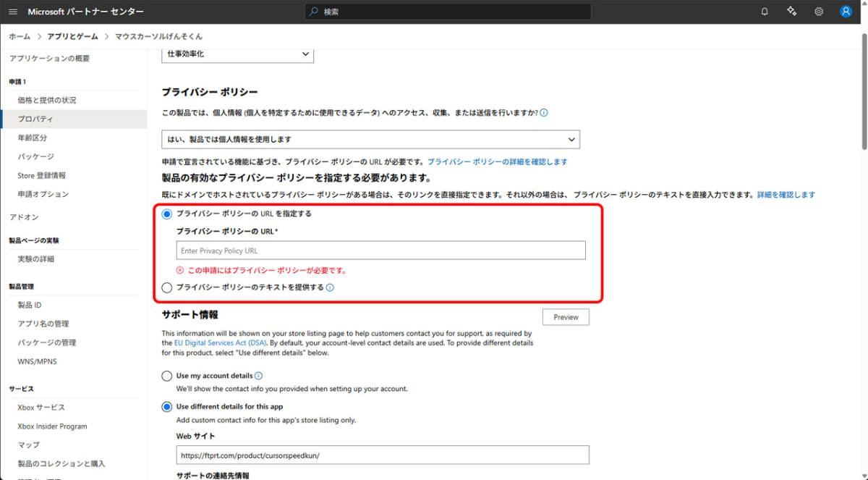Open the 詳細を確認します link
This screenshot has width=868, height=480.
786,195
